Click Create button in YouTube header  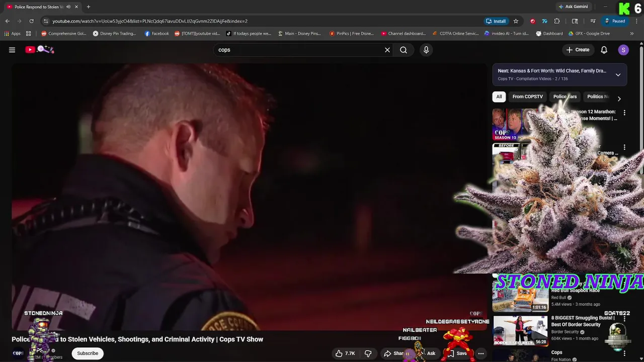[x=578, y=50]
